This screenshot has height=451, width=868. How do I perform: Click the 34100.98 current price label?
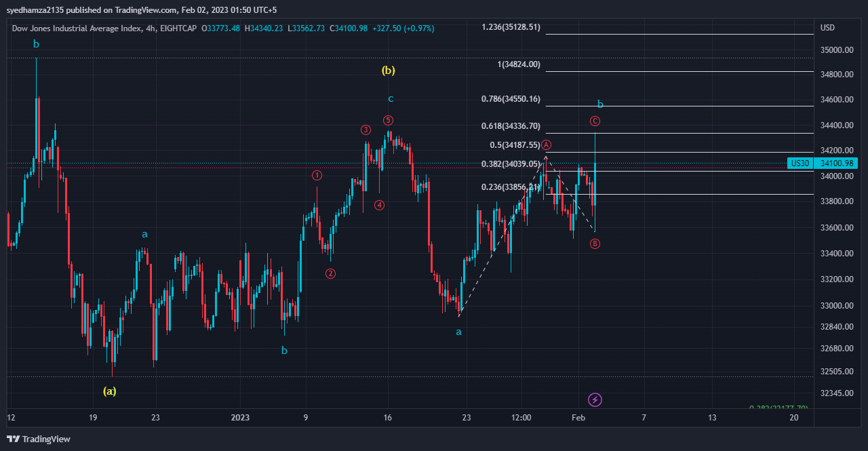click(x=835, y=163)
